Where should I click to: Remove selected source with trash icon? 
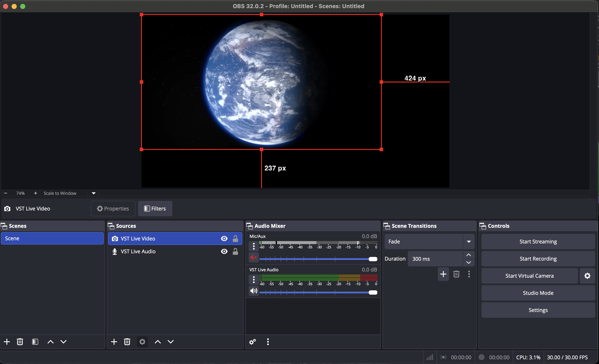pos(127,342)
